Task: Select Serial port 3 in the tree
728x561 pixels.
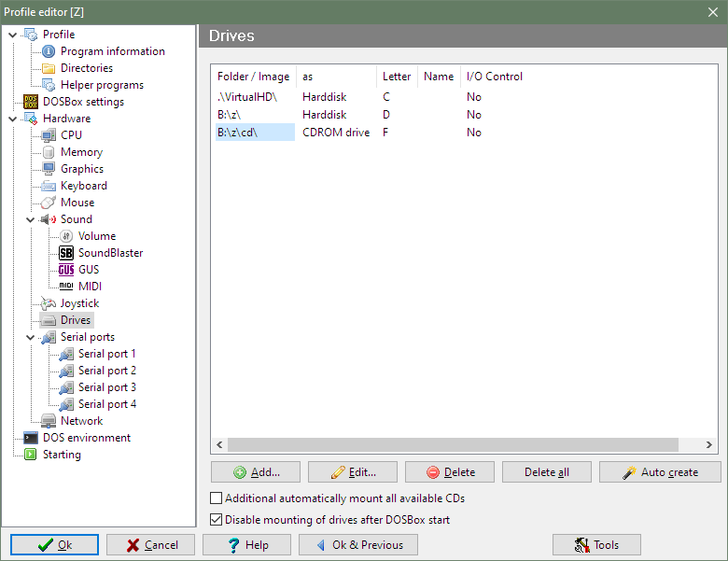Action: click(107, 387)
